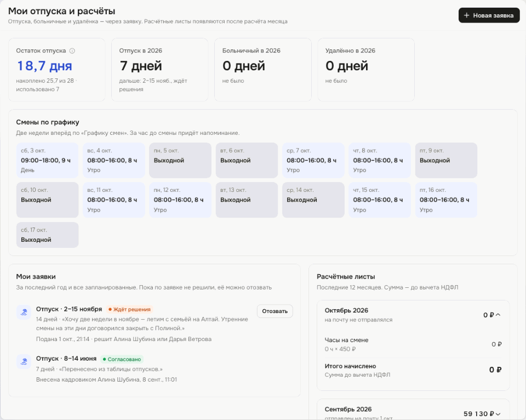Open the чт, 8 окт. shift card

379,161
